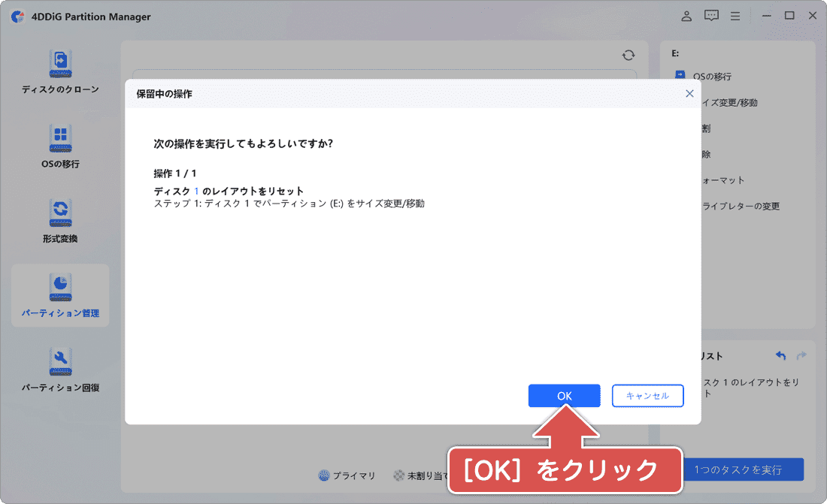
Task: Select パーティション管理 in the sidebar
Action: [60, 295]
